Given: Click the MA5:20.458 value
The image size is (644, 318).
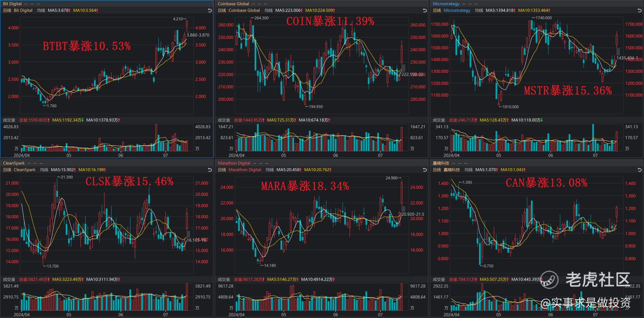Looking at the screenshot, I should tap(289, 170).
